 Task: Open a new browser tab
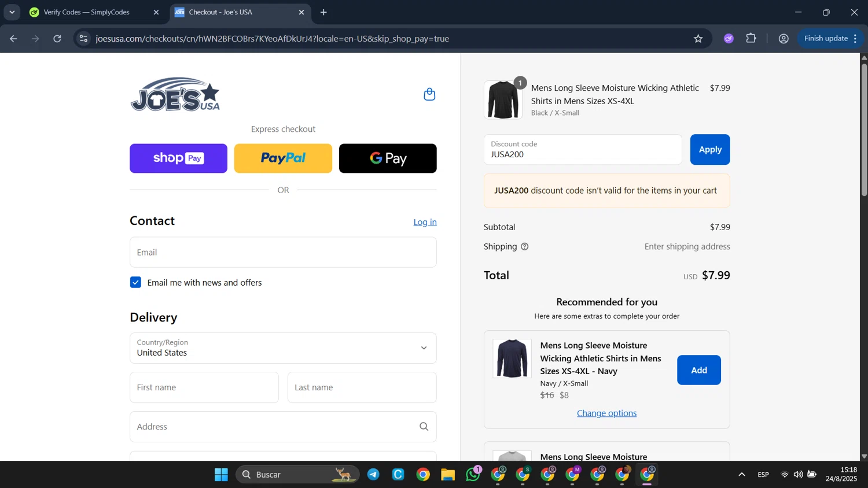point(323,12)
